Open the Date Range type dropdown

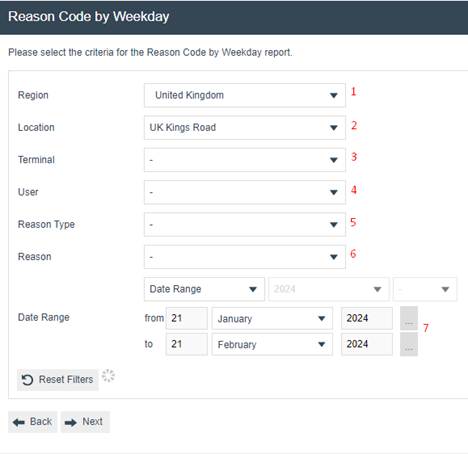click(204, 289)
